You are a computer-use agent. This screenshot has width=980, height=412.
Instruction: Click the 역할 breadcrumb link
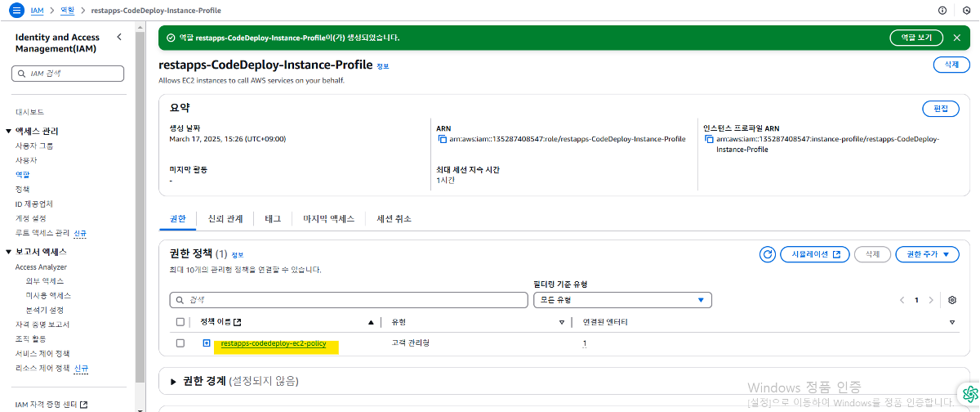pyautogui.click(x=69, y=11)
